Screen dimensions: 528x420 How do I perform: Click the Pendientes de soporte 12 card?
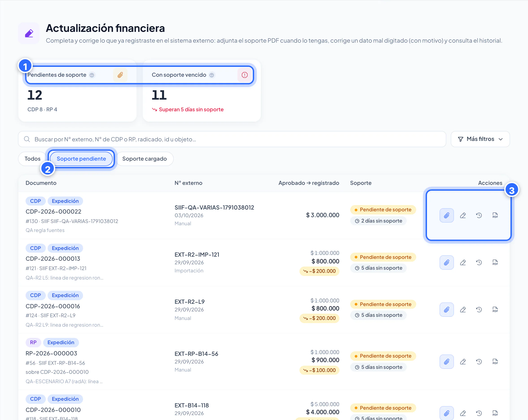(77, 91)
